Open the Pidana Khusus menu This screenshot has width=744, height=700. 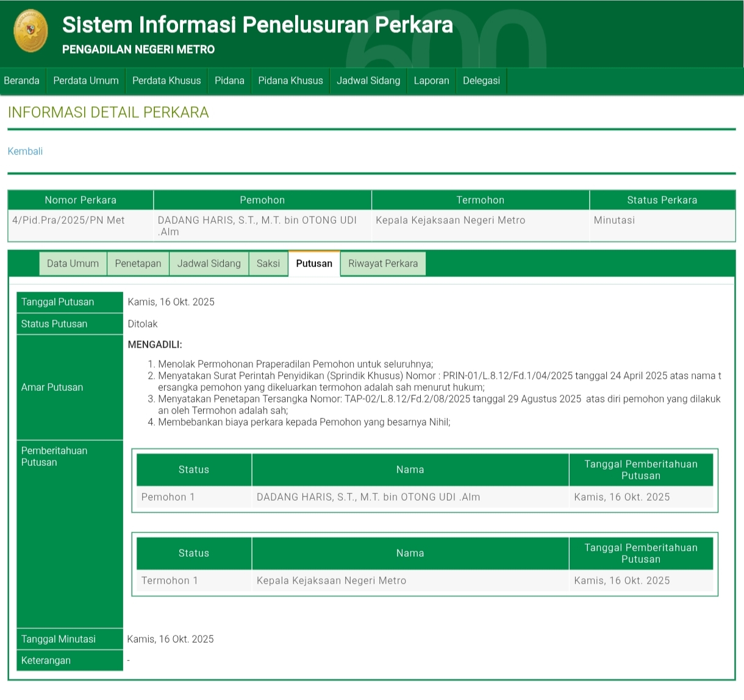pos(290,80)
